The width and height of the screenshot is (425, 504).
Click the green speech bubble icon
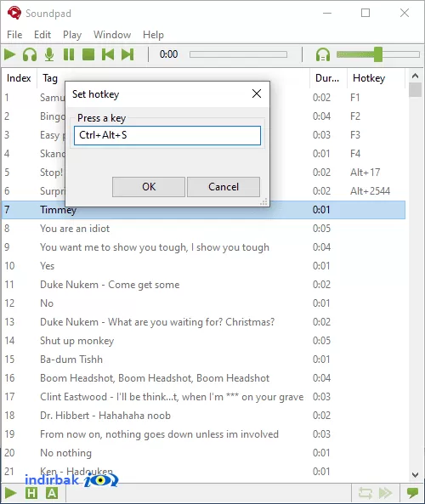[412, 492]
